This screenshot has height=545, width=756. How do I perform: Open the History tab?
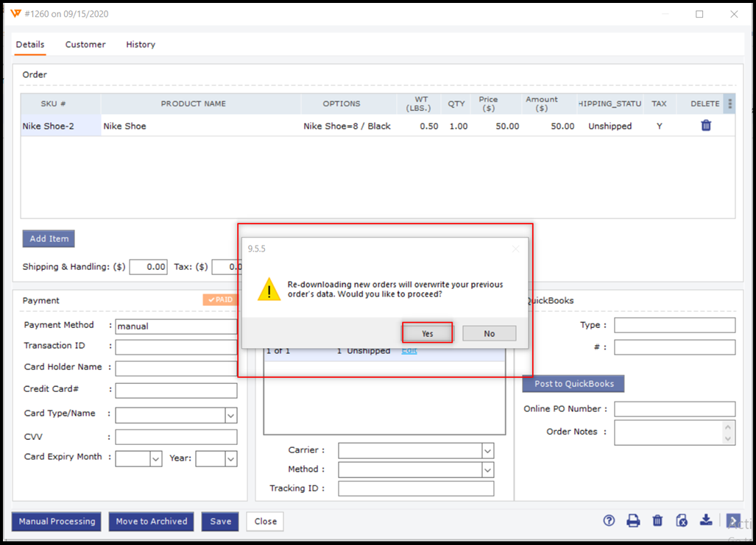pyautogui.click(x=141, y=45)
